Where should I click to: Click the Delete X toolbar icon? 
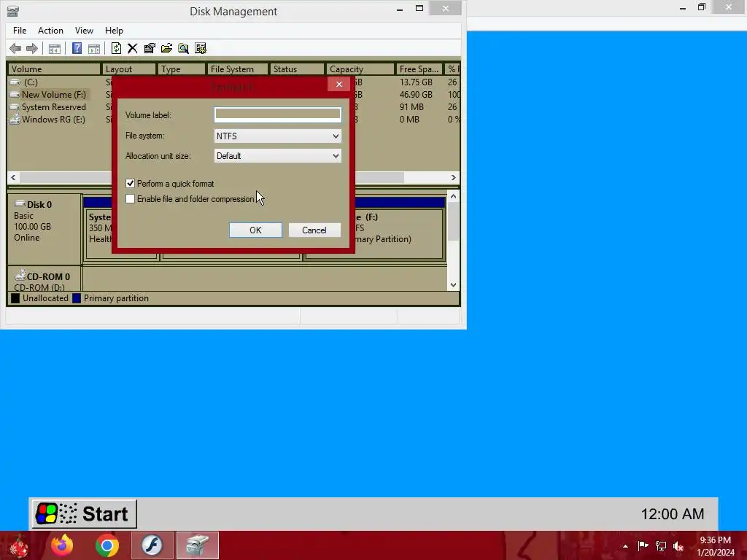133,48
